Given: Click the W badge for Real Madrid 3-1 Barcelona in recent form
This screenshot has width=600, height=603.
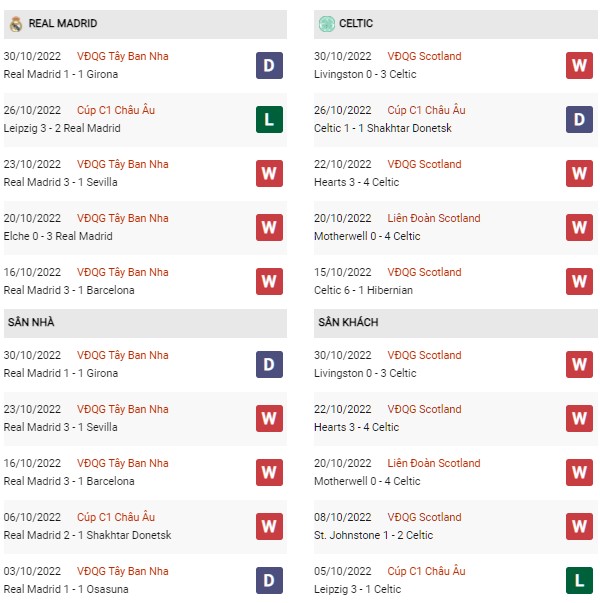Looking at the screenshot, I should tap(269, 282).
